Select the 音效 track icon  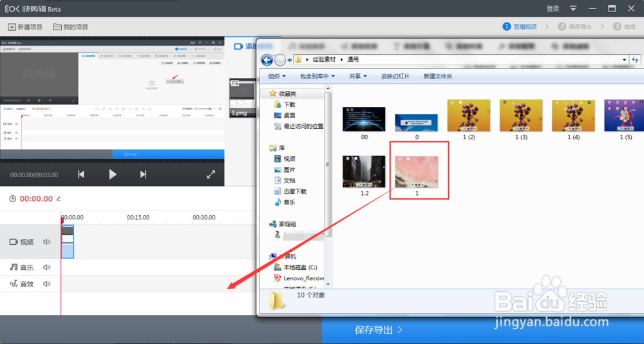[14, 284]
